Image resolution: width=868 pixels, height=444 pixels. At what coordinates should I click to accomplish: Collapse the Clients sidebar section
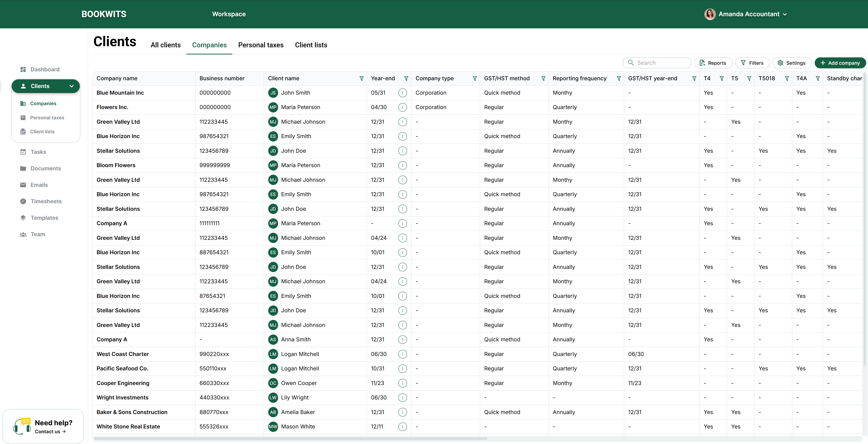(x=71, y=86)
